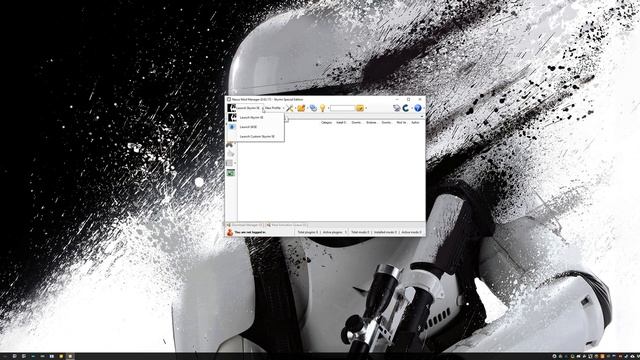Click the green export list icon in sidebar
640x360 pixels.
click(231, 173)
